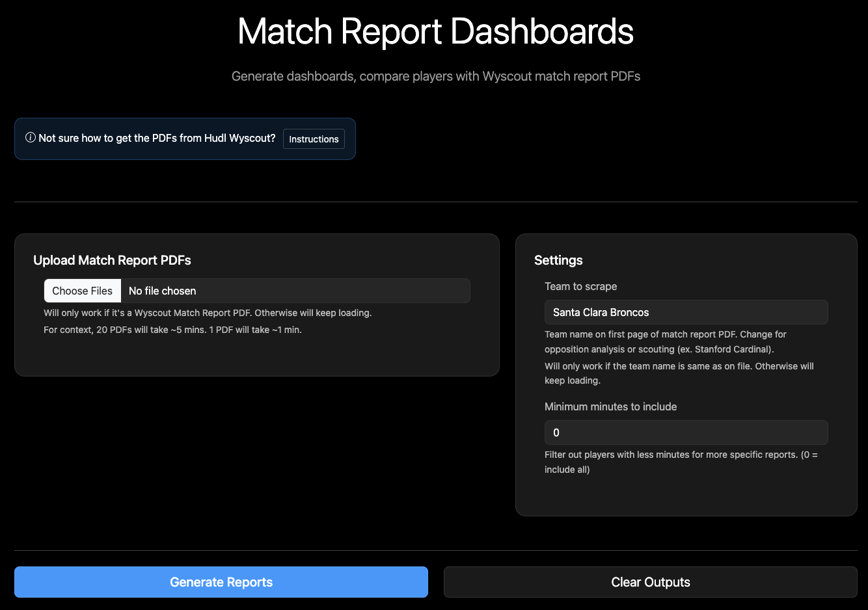
Task: Click the "Team to scrape" label text
Action: pos(580,286)
